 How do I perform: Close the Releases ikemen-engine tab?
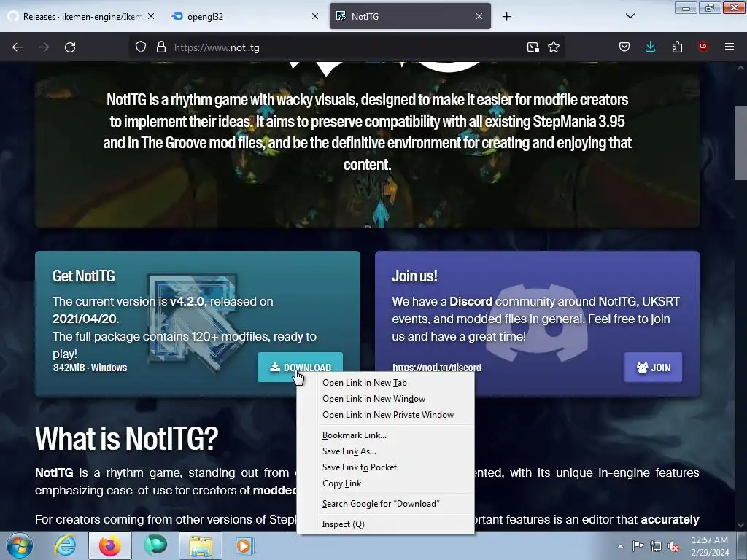coord(151,16)
